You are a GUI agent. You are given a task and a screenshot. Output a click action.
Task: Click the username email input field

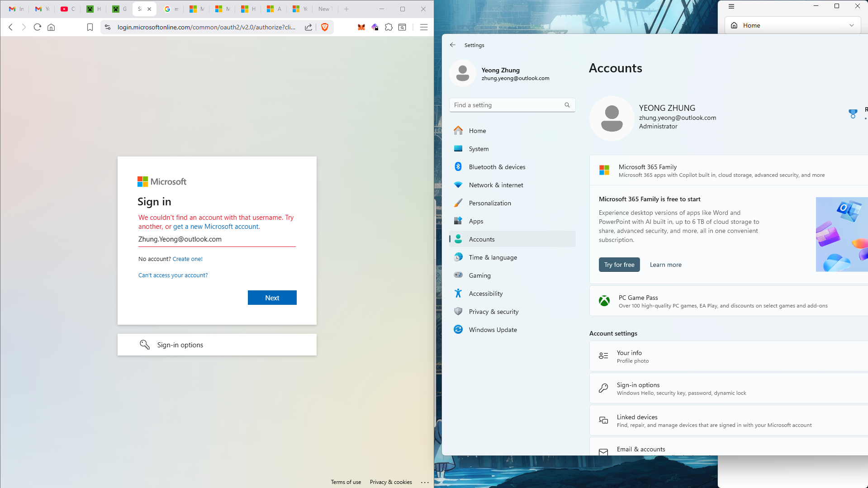tap(217, 239)
